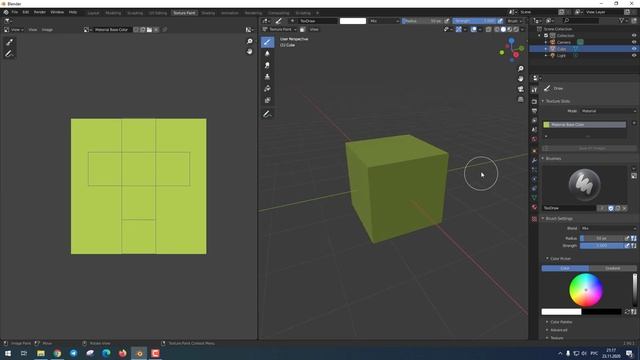Select the Draw brush tool in viewport toolbar

click(267, 42)
